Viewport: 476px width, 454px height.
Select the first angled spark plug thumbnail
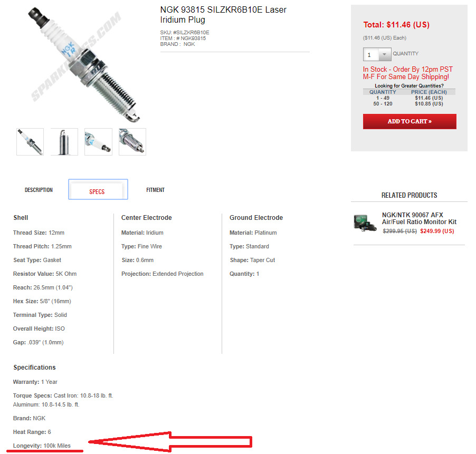[30, 142]
